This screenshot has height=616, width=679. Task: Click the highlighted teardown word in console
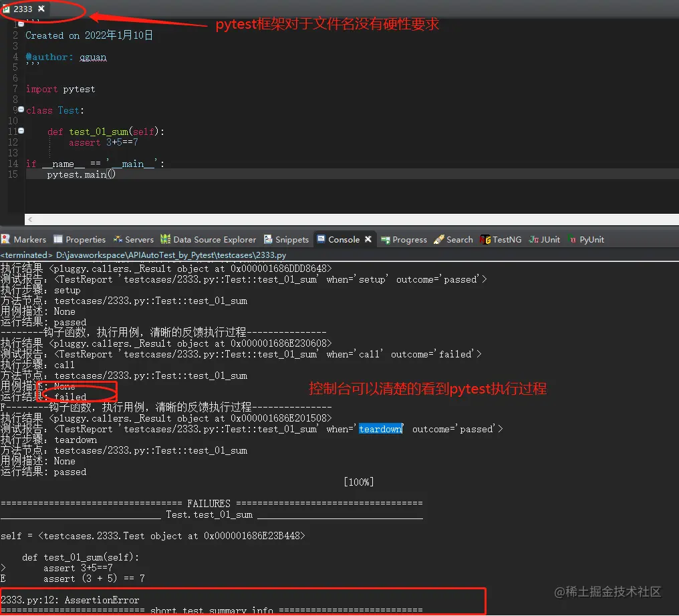click(x=381, y=429)
